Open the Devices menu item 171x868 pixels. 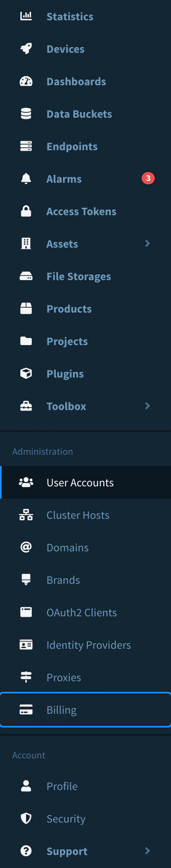(85, 49)
